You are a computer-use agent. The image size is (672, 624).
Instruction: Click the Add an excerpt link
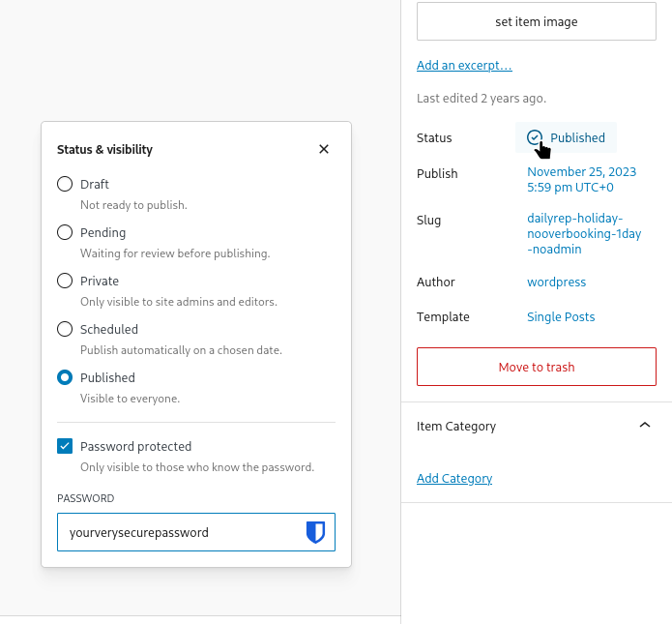click(464, 66)
